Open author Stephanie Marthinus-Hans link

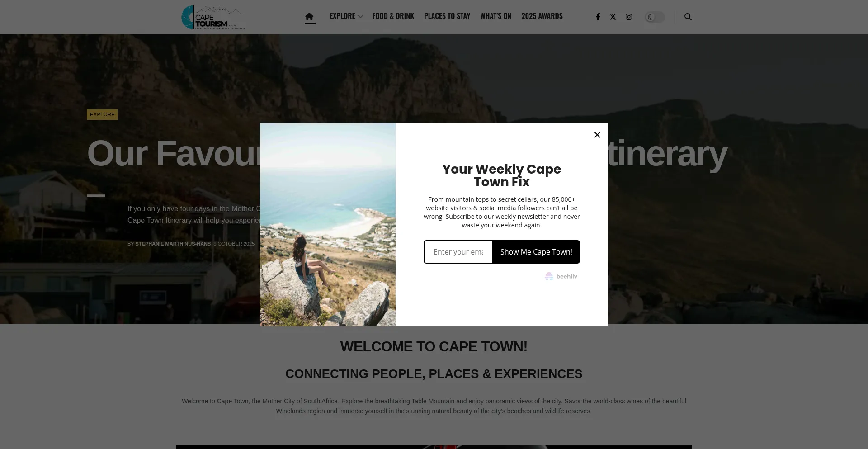173,244
